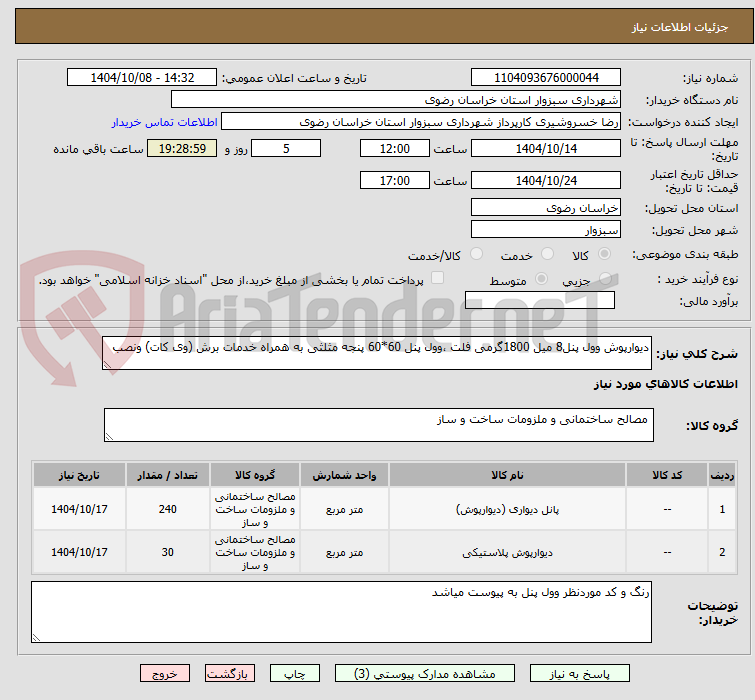
Task: Select the جزیی purchase type radio
Action: coord(605,278)
